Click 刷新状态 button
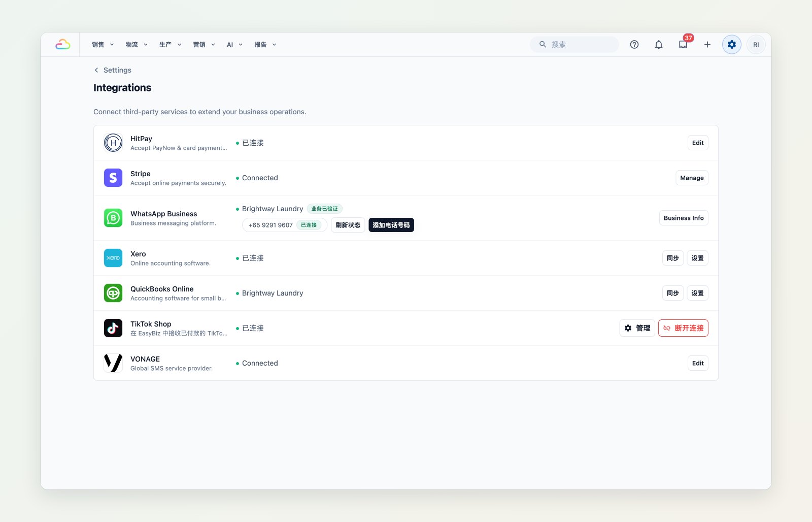Viewport: 812px width, 522px height. [x=348, y=225]
